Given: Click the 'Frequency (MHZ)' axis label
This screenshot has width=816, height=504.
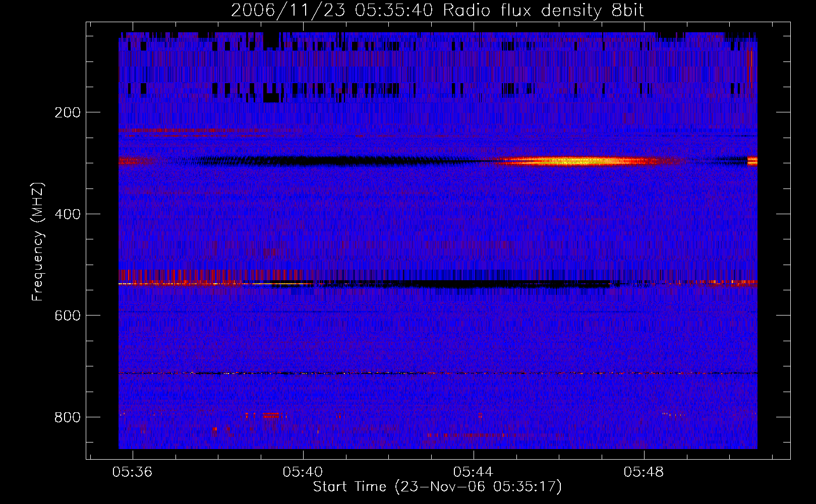Looking at the screenshot, I should (x=38, y=242).
